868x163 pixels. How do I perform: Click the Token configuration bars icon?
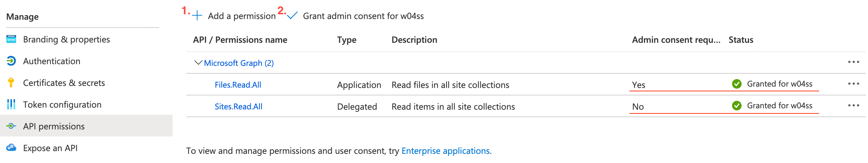point(11,104)
